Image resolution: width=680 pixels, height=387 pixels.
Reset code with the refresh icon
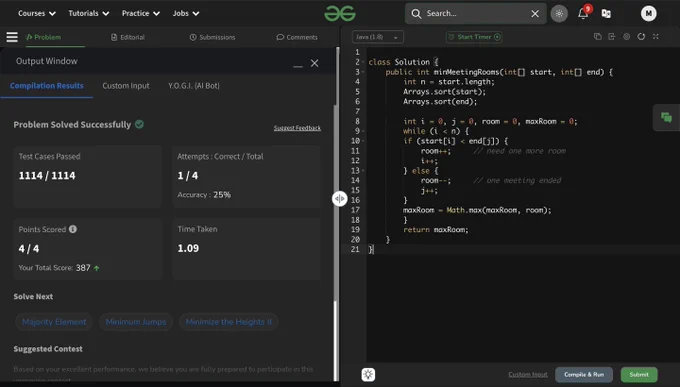641,36
